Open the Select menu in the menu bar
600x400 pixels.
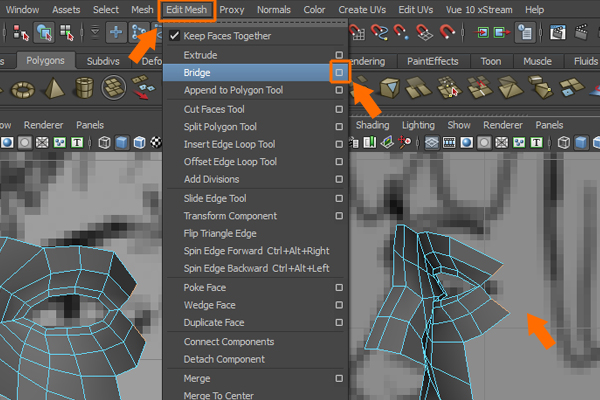(x=106, y=10)
